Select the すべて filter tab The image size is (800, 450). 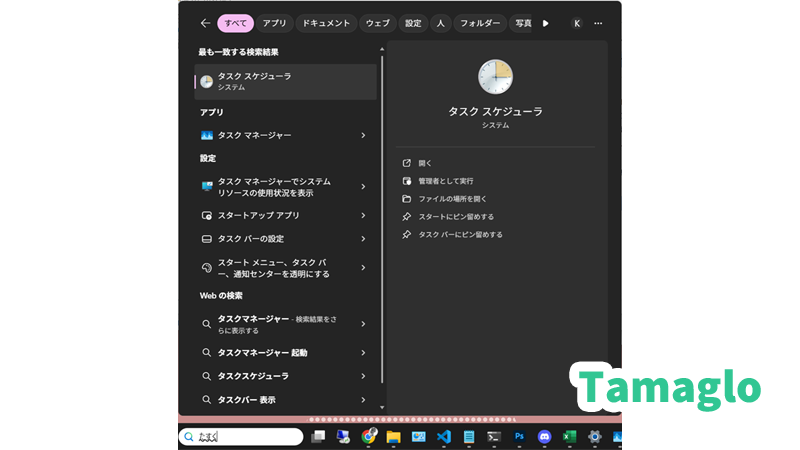coord(235,23)
